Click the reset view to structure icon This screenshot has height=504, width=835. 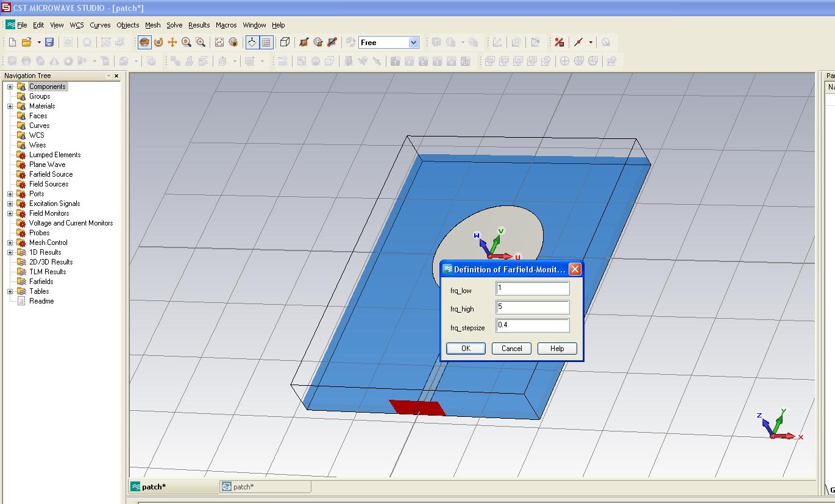pyautogui.click(x=219, y=42)
